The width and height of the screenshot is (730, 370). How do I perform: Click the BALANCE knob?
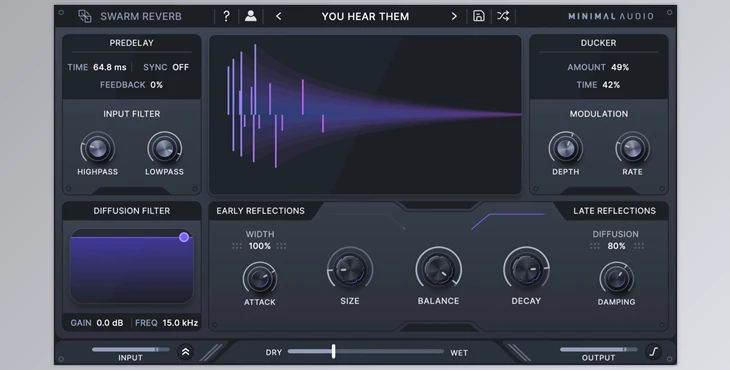tap(438, 270)
